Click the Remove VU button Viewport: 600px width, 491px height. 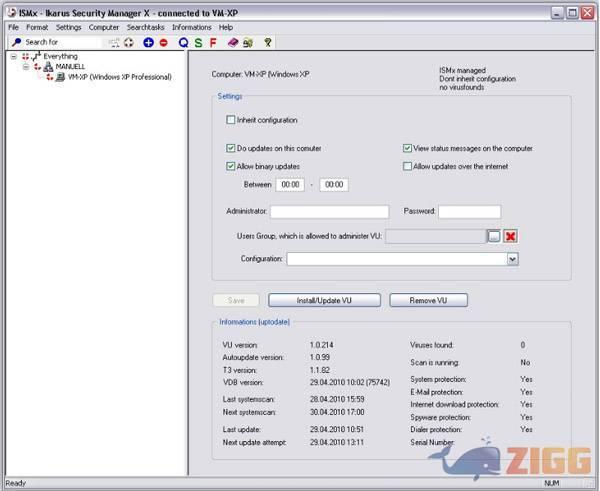[428, 300]
